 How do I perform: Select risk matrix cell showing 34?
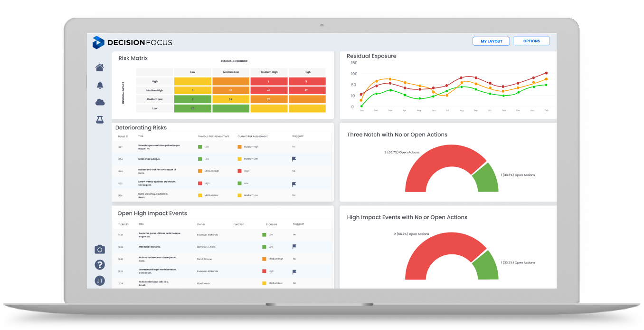(230, 99)
